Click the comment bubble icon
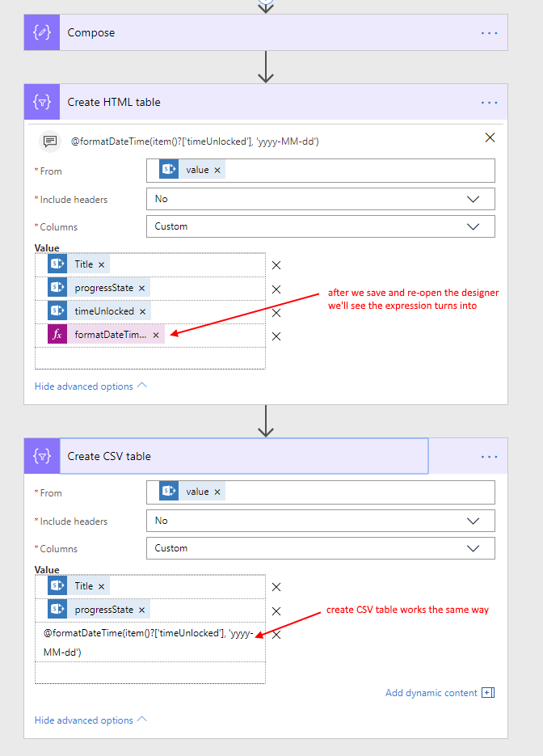Viewport: 543px width, 756px height. click(x=50, y=141)
